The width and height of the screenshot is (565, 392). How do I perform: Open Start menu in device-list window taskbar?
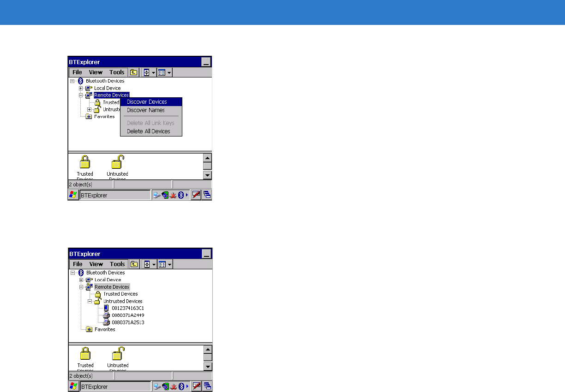click(x=74, y=386)
